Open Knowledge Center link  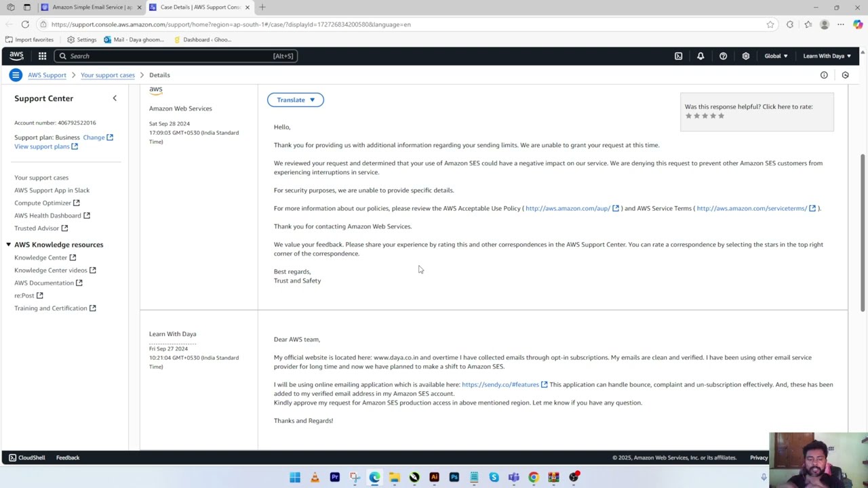coord(45,258)
